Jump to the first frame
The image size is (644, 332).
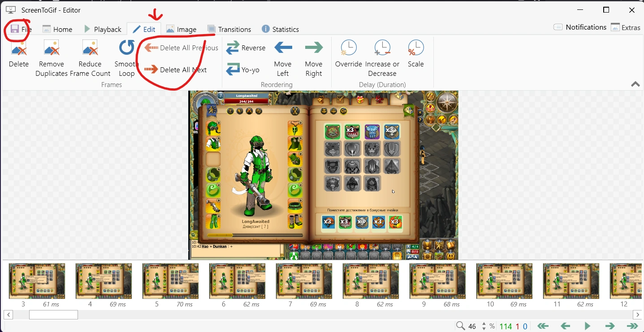click(x=543, y=326)
